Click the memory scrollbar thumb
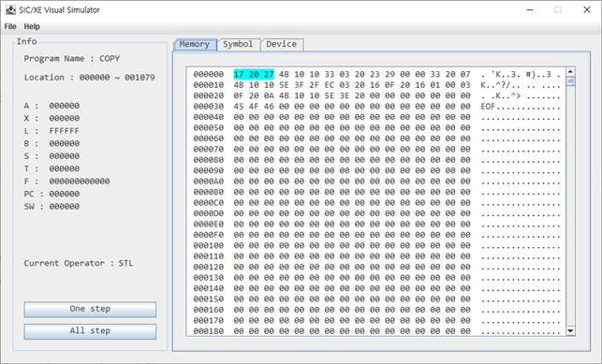The image size is (602, 364). click(570, 81)
